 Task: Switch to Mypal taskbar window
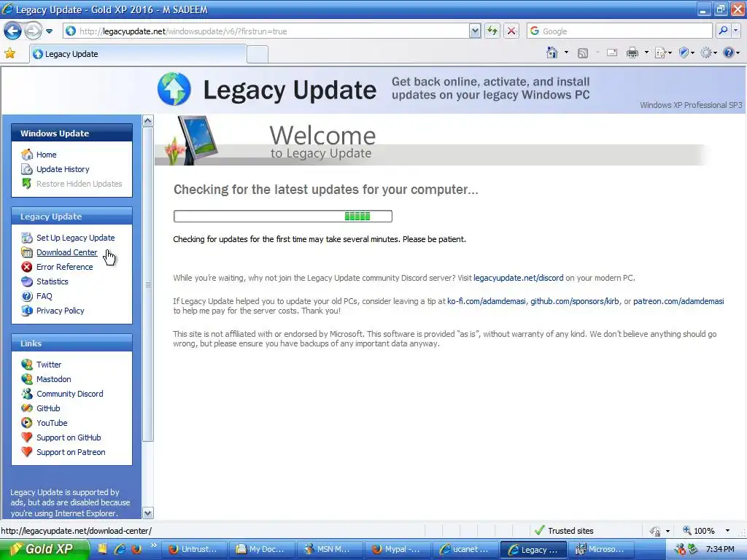click(x=398, y=550)
